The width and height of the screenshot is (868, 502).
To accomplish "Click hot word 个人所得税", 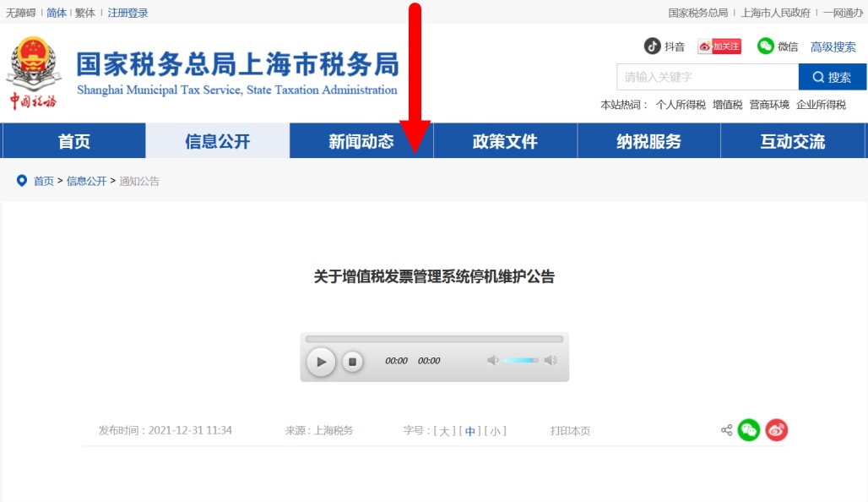I will tap(681, 105).
